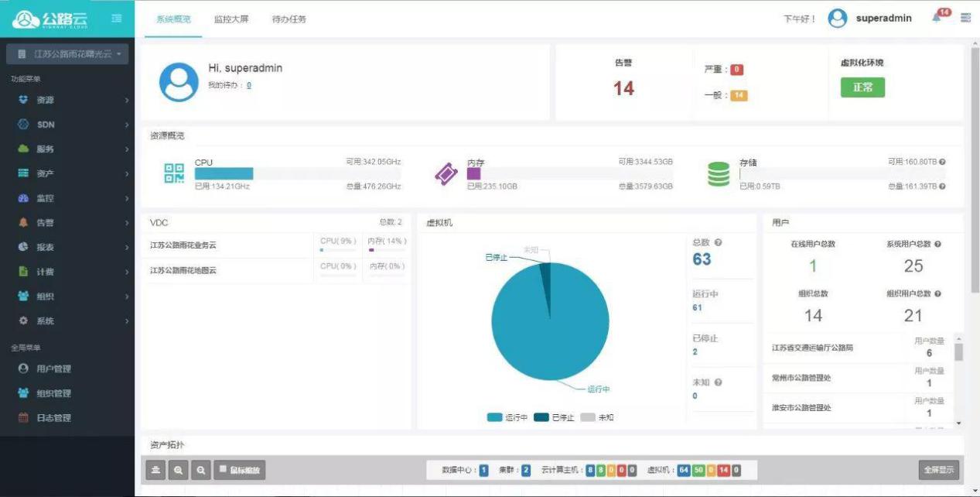Click the notification bell with 14 badge
Image resolution: width=980 pixels, height=497 pixels.
[x=939, y=18]
